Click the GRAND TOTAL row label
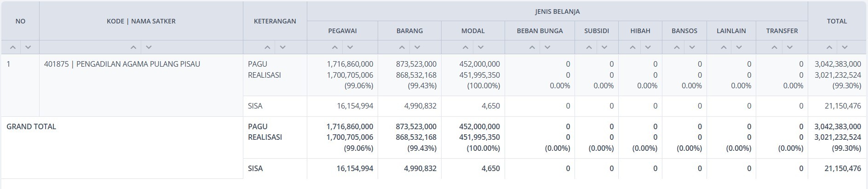868x189 pixels. [x=31, y=126]
